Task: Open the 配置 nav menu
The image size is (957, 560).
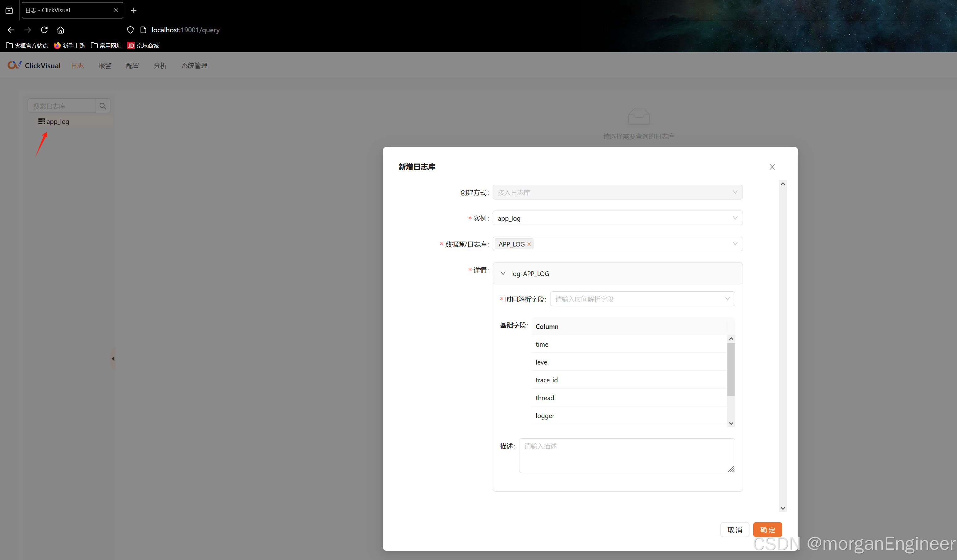Action: 133,66
